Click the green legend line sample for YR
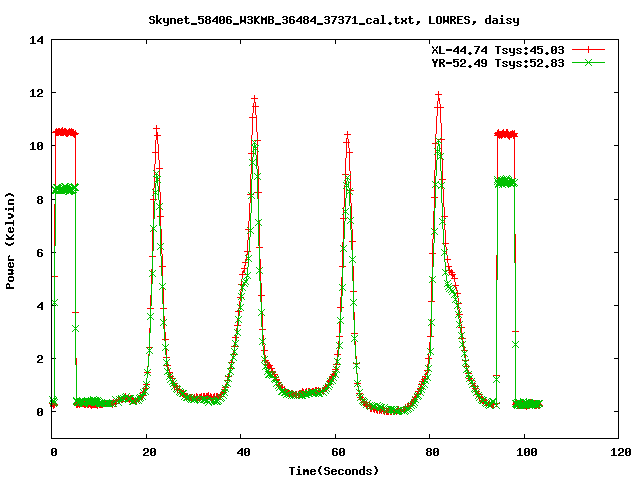Screen dimensions: 640x480 588,62
